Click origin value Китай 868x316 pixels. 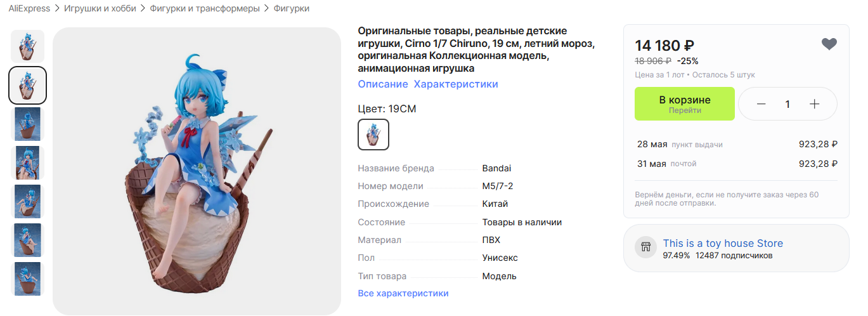point(495,204)
